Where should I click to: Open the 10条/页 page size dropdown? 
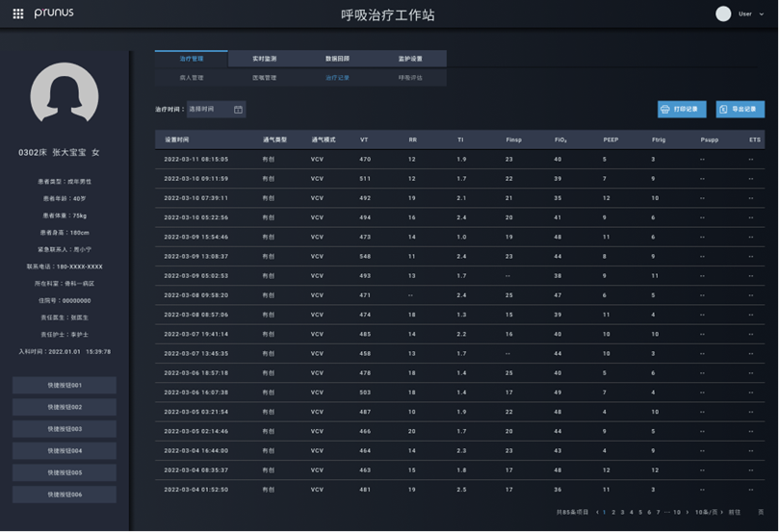pyautogui.click(x=709, y=512)
